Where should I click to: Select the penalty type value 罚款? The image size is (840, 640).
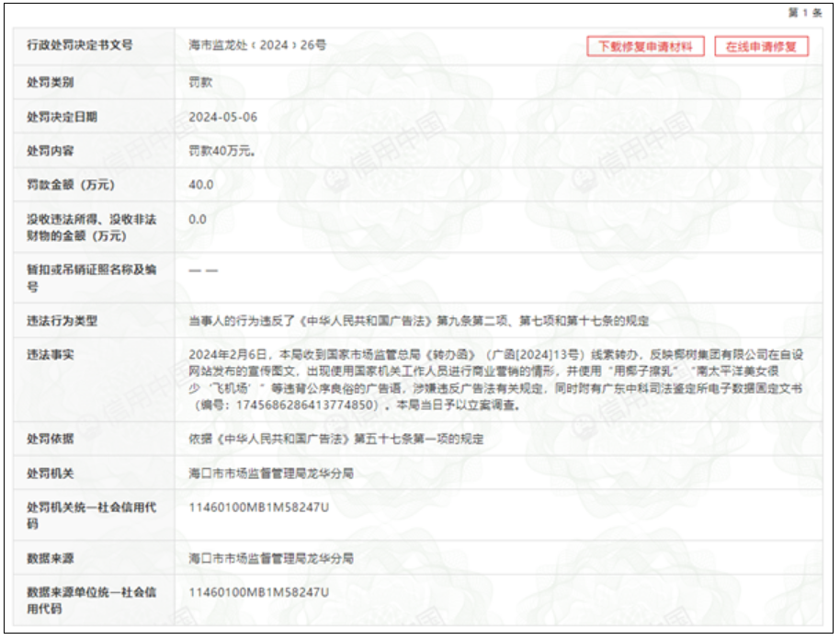[x=200, y=83]
